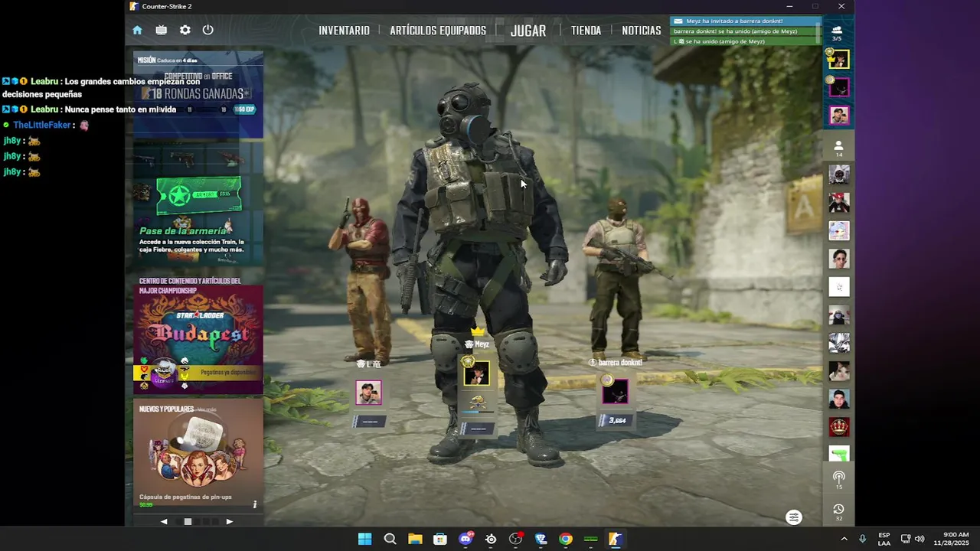Open Discord from the taskbar
The height and width of the screenshot is (551, 980).
[x=465, y=539]
